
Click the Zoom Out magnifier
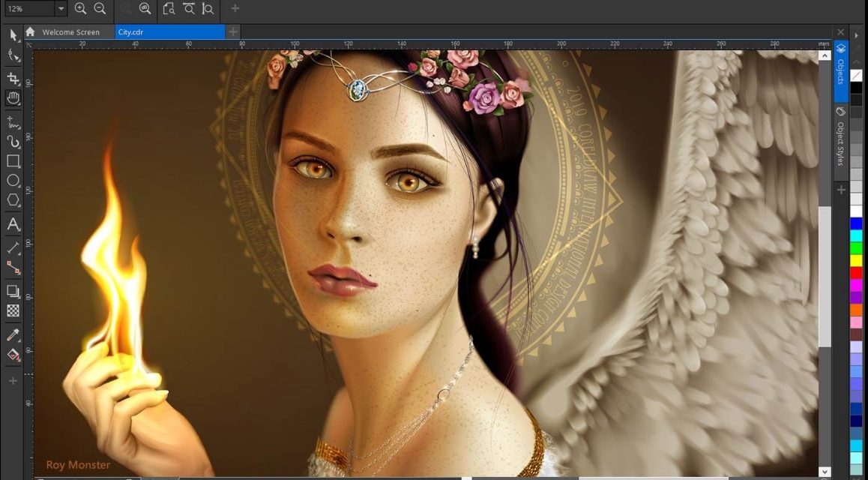tap(100, 8)
